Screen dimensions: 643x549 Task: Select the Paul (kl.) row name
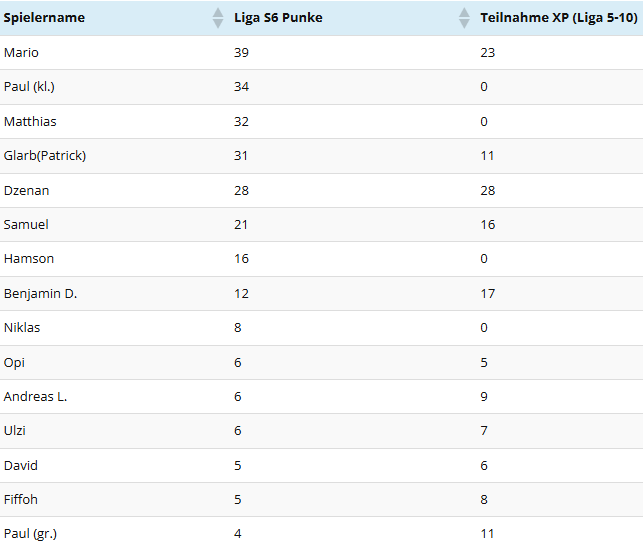[x=29, y=87]
